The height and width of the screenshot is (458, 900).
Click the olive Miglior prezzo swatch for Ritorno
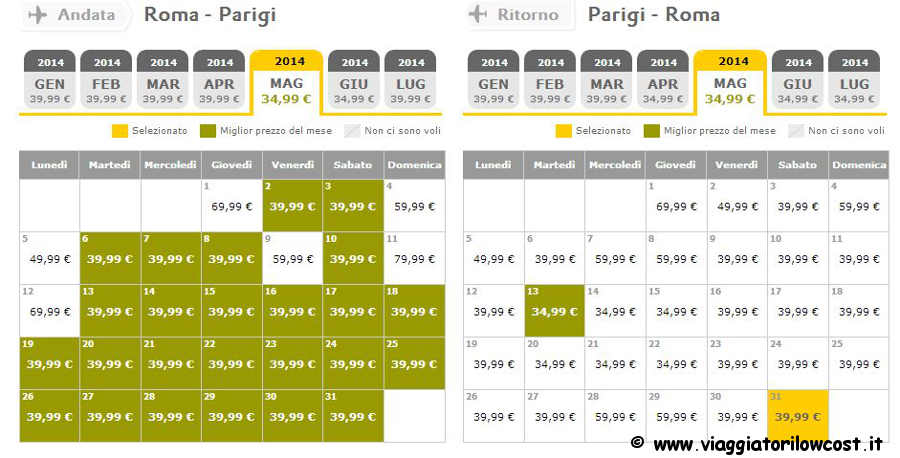651,131
